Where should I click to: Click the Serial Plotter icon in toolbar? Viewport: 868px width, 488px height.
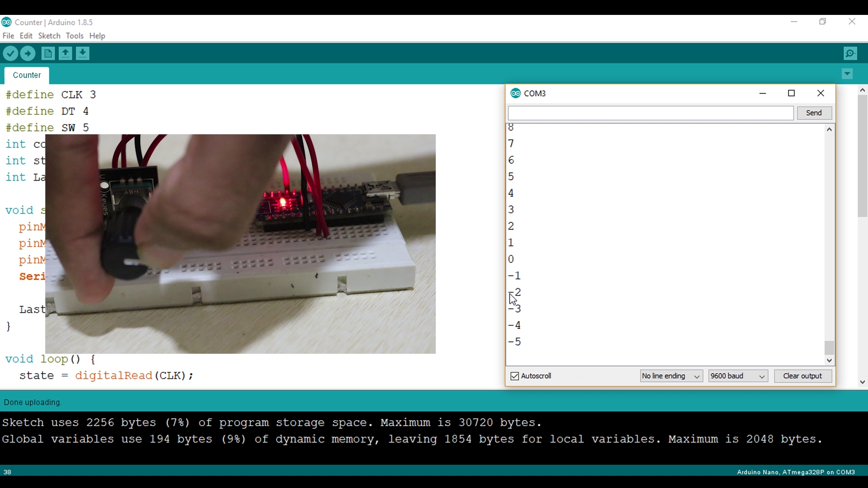click(x=851, y=54)
